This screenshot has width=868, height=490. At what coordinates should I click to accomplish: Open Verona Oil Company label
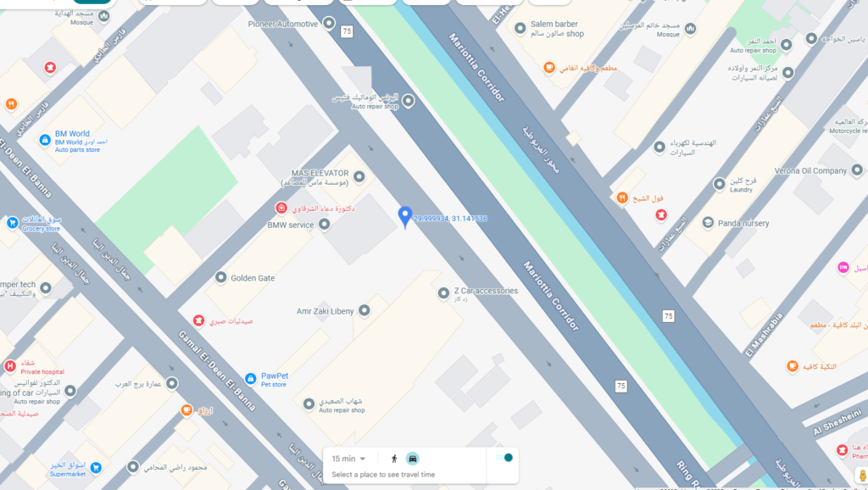pyautogui.click(x=810, y=170)
